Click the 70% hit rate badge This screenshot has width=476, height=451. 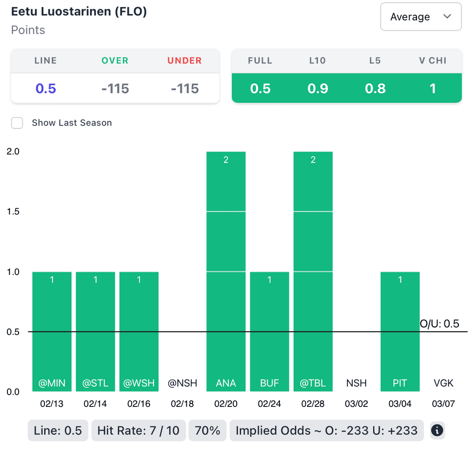coord(207,431)
